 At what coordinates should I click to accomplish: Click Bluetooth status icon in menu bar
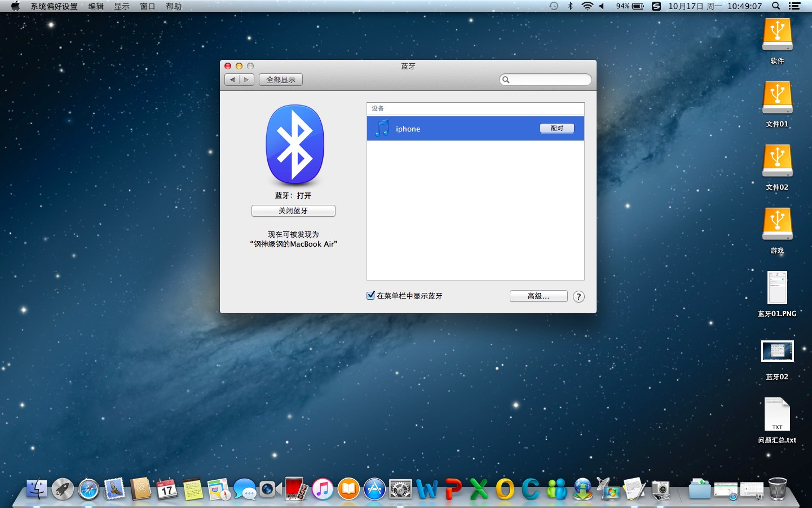coord(570,6)
